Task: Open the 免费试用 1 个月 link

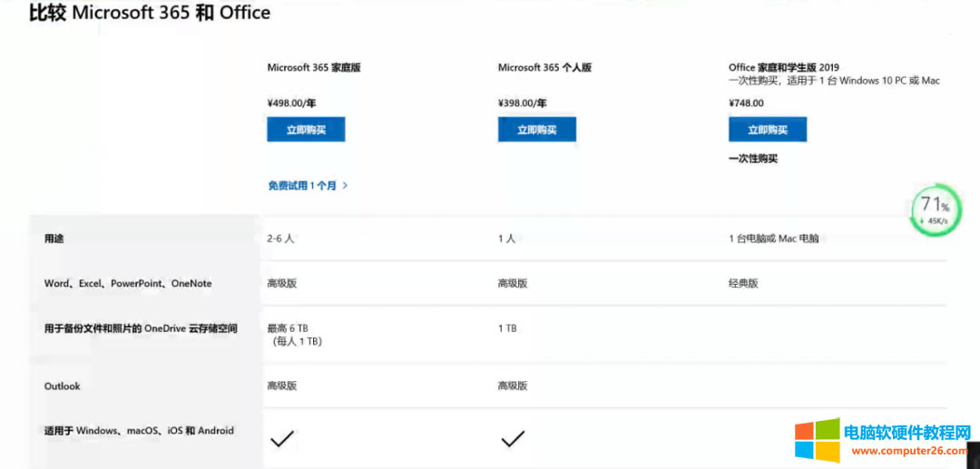Action: 308,185
